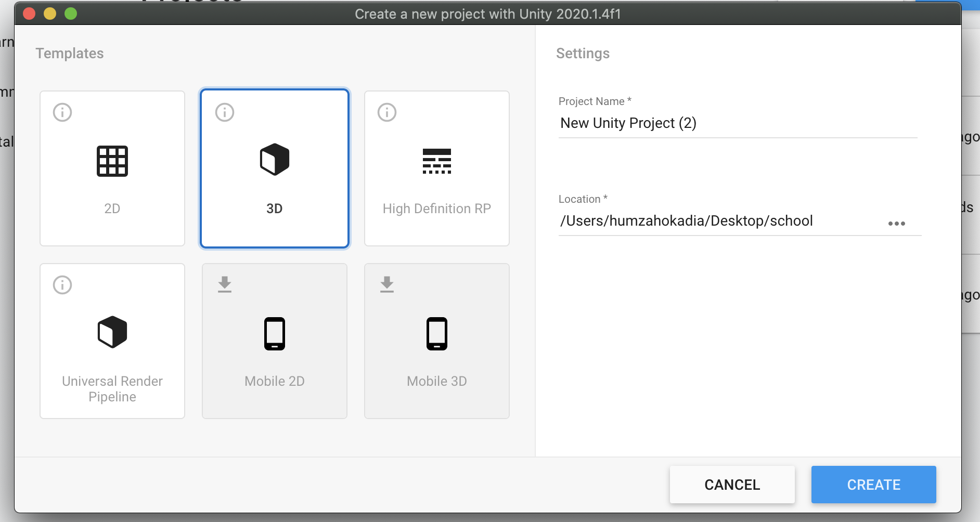Click the Location label
This screenshot has height=522, width=980.
click(x=583, y=199)
